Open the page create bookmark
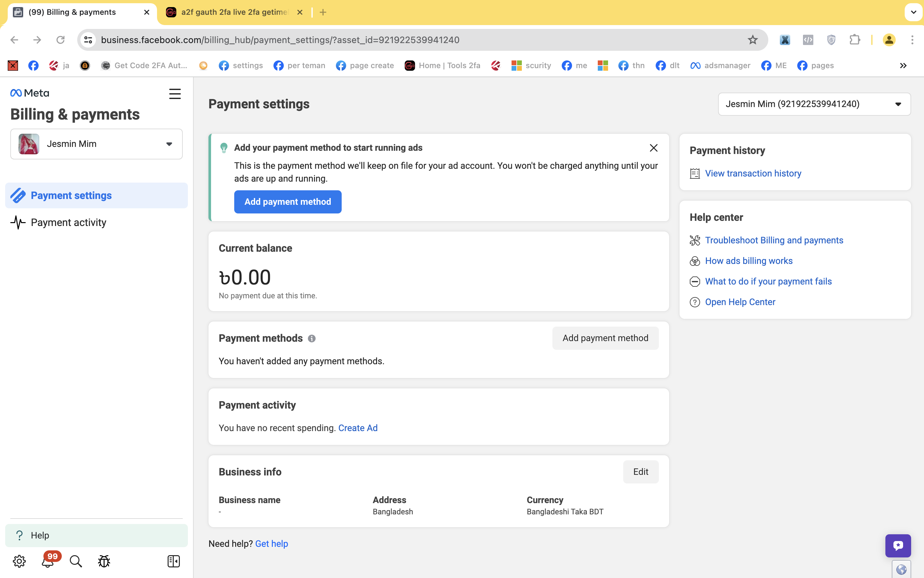The height and width of the screenshot is (578, 924). tap(365, 66)
